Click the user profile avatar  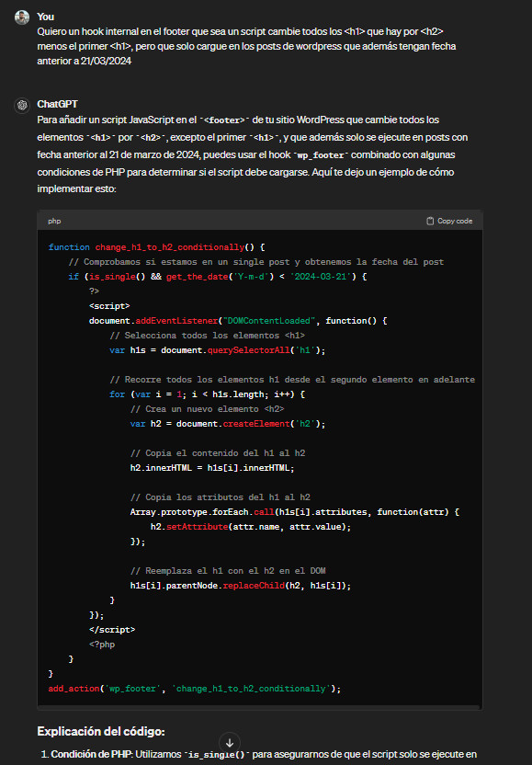[x=22, y=17]
